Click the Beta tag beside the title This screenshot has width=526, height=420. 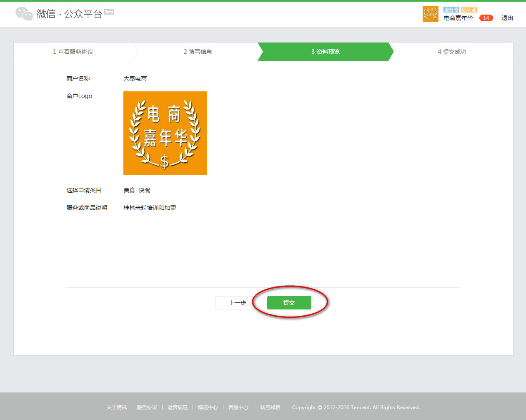[109, 12]
